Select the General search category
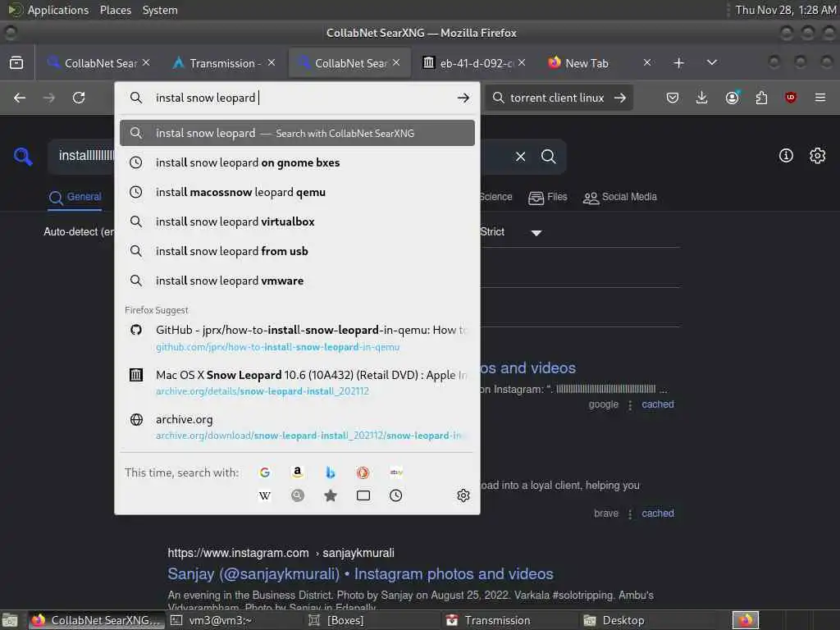840x630 pixels. 75,197
